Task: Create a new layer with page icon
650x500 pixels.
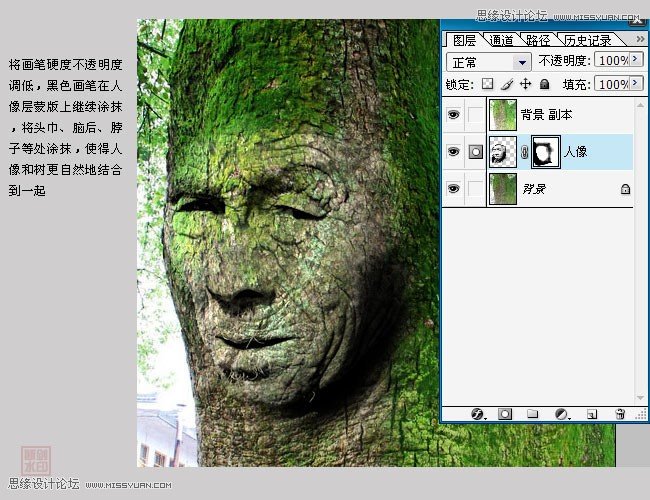Action: 591,413
